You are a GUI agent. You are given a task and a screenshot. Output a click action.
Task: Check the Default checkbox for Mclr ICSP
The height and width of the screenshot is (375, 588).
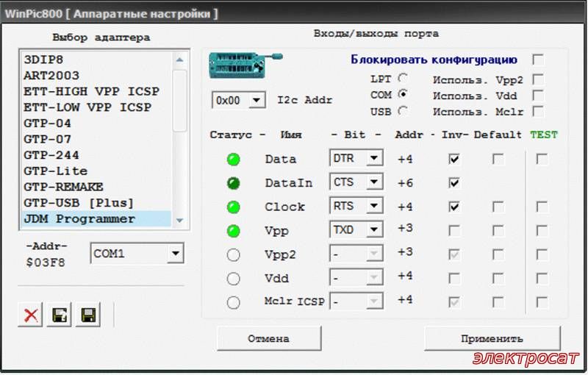(498, 302)
